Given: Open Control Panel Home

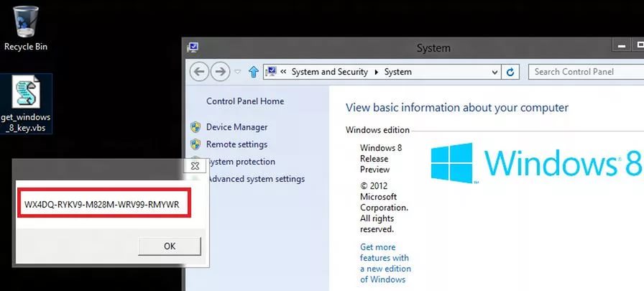Looking at the screenshot, I should 244,101.
